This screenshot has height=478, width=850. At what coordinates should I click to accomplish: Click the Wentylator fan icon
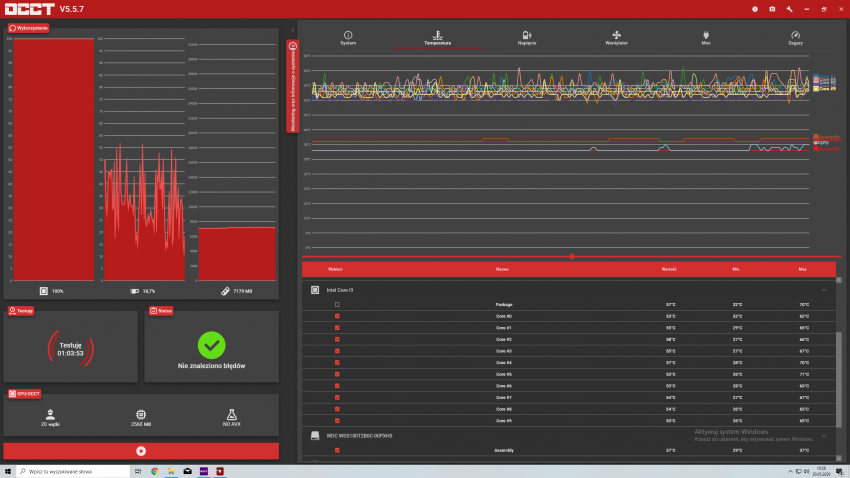pos(616,37)
